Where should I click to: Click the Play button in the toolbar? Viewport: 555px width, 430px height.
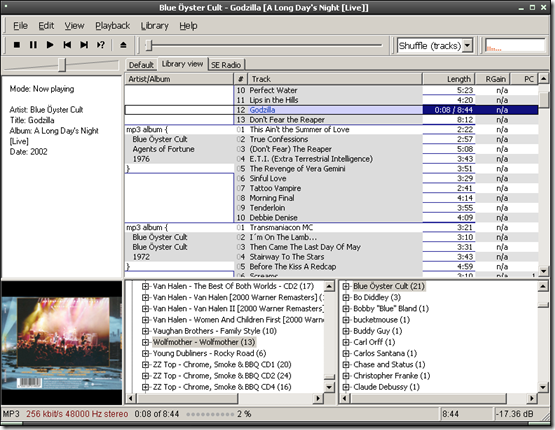(x=50, y=45)
